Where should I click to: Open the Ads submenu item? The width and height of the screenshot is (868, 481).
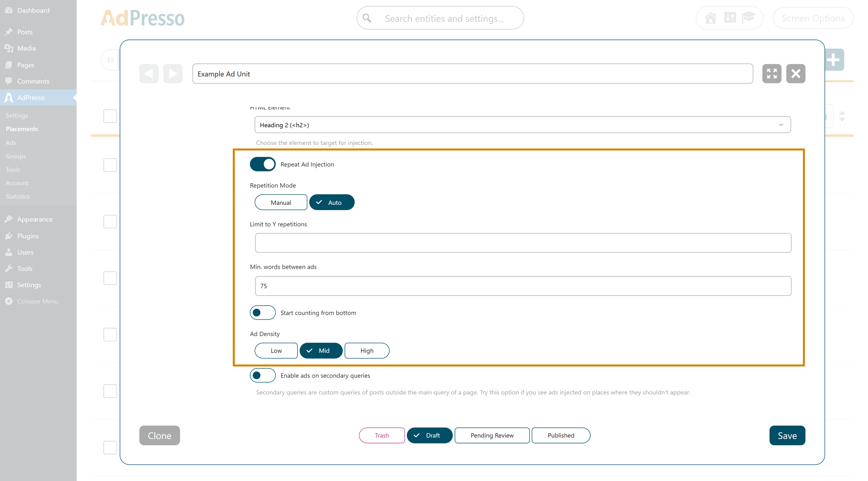11,143
